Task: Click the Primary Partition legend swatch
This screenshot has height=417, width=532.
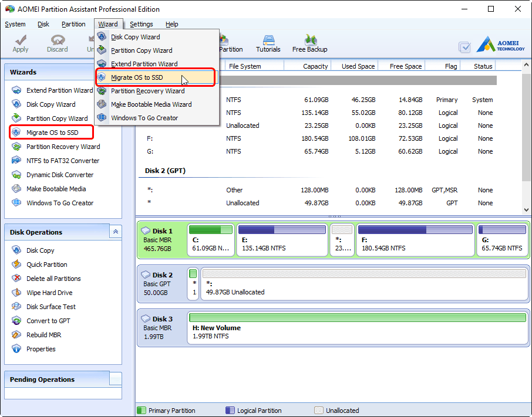Action: pos(141,410)
